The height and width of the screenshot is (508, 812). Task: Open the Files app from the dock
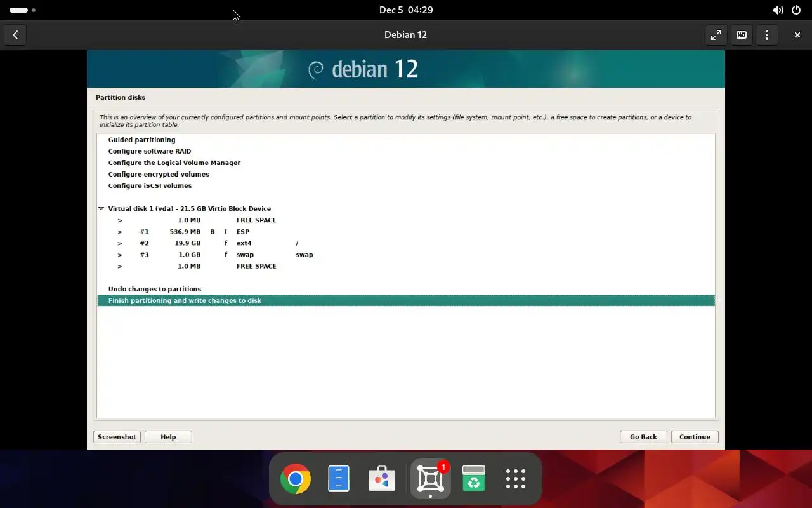[x=339, y=479]
